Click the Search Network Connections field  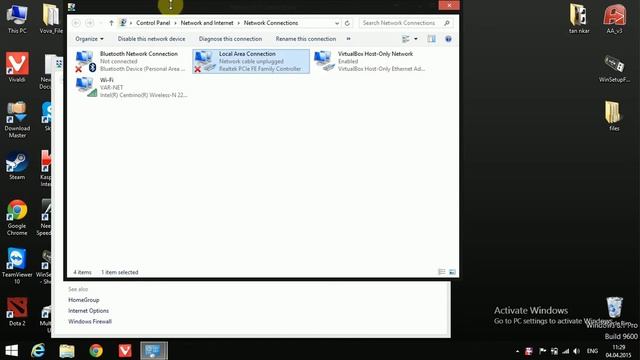pyautogui.click(x=406, y=23)
